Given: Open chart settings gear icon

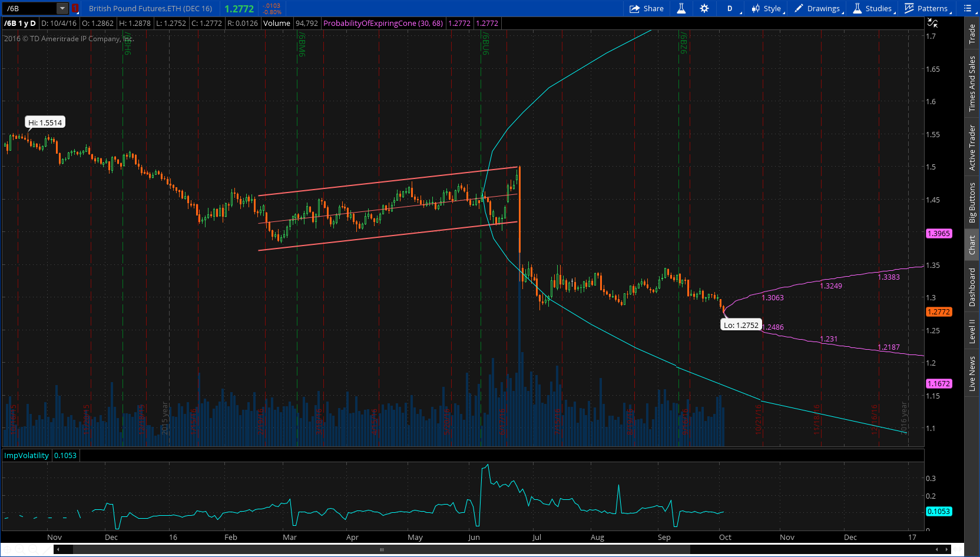Looking at the screenshot, I should (704, 8).
